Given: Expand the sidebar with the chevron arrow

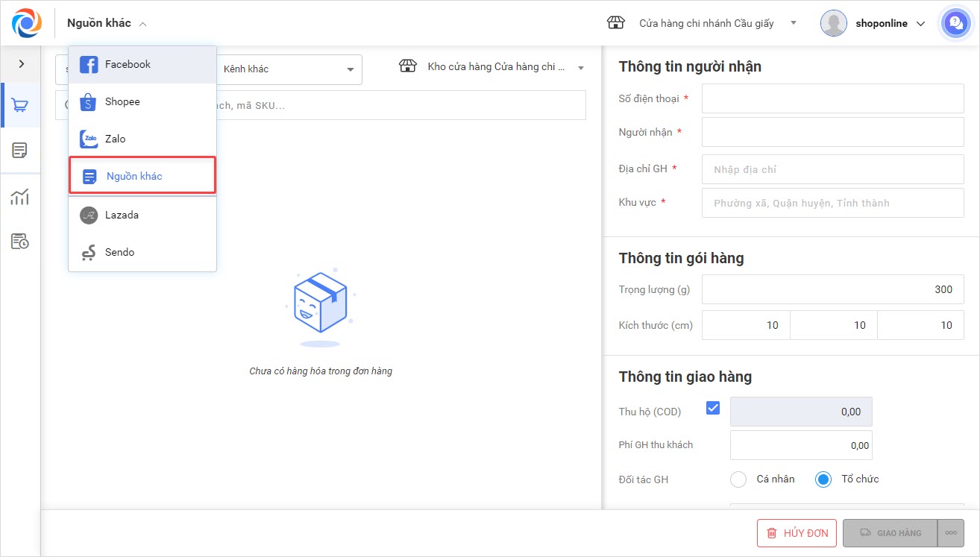Looking at the screenshot, I should 21,64.
